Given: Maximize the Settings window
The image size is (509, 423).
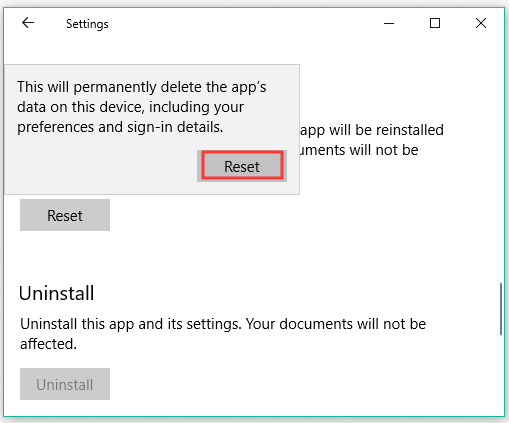Looking at the screenshot, I should 435,23.
